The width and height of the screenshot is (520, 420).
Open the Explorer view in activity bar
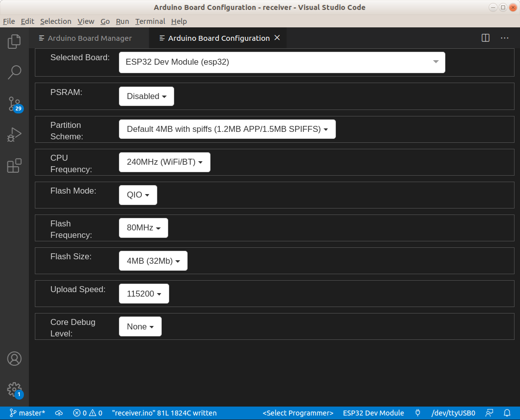[x=14, y=41]
